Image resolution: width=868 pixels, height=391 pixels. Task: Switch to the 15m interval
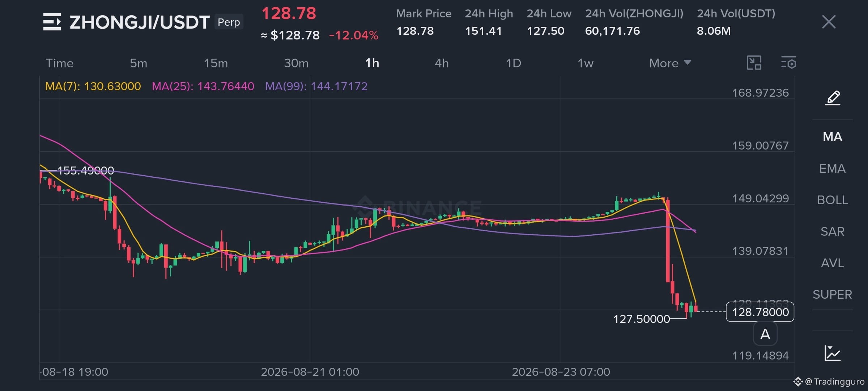click(x=216, y=63)
